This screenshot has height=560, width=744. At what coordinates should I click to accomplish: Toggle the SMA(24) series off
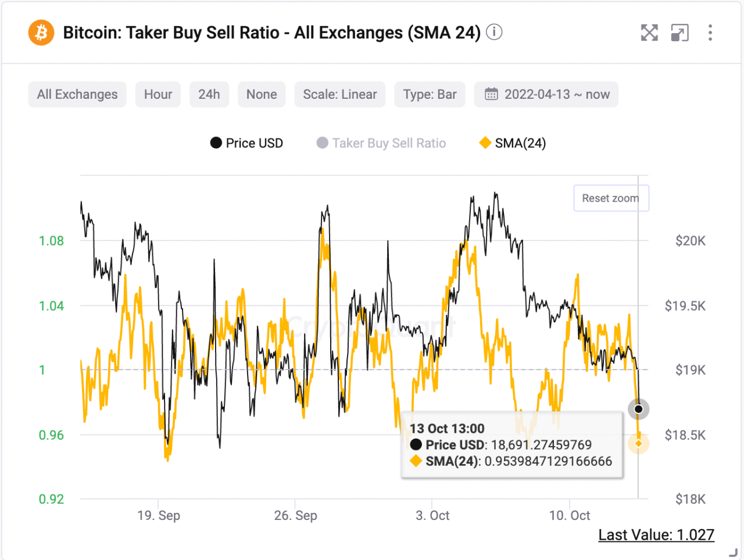[512, 143]
